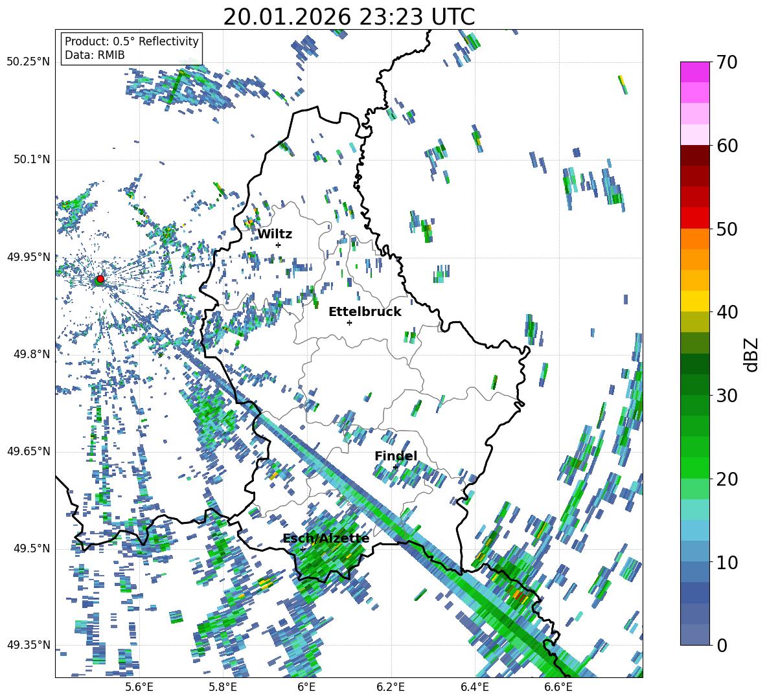The image size is (767, 700).
Task: Click the red radar site marker
Action: (x=100, y=279)
